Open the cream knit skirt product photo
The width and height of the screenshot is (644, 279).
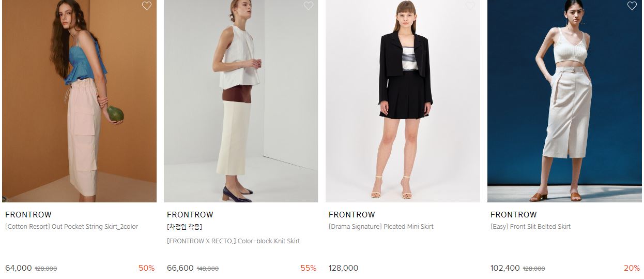241,101
